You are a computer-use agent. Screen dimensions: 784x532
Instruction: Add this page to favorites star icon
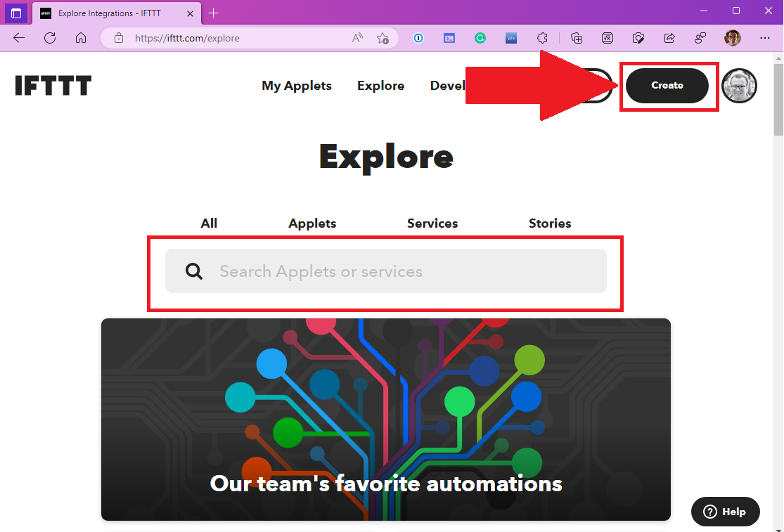click(383, 38)
